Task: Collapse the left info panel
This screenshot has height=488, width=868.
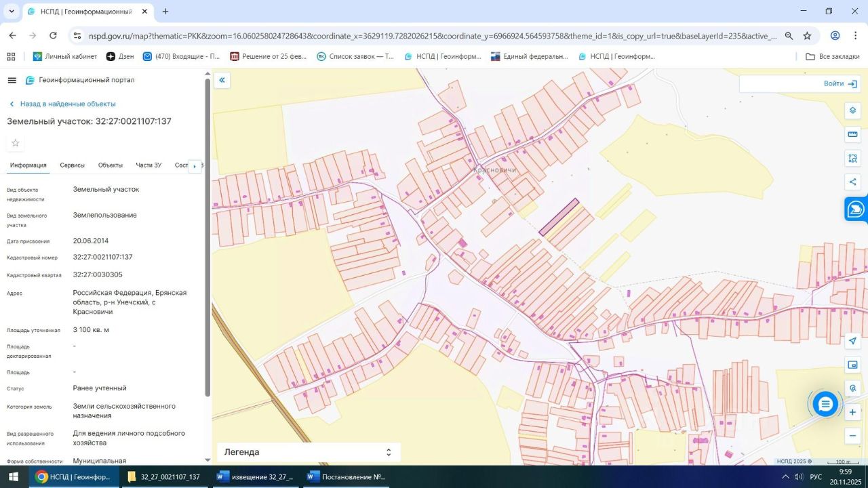Action: 222,81
